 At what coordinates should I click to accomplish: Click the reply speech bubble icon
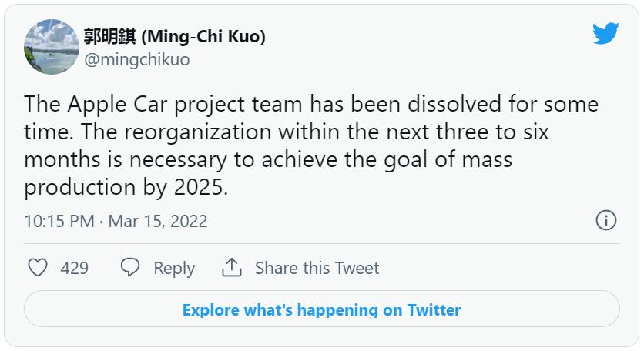point(130,268)
